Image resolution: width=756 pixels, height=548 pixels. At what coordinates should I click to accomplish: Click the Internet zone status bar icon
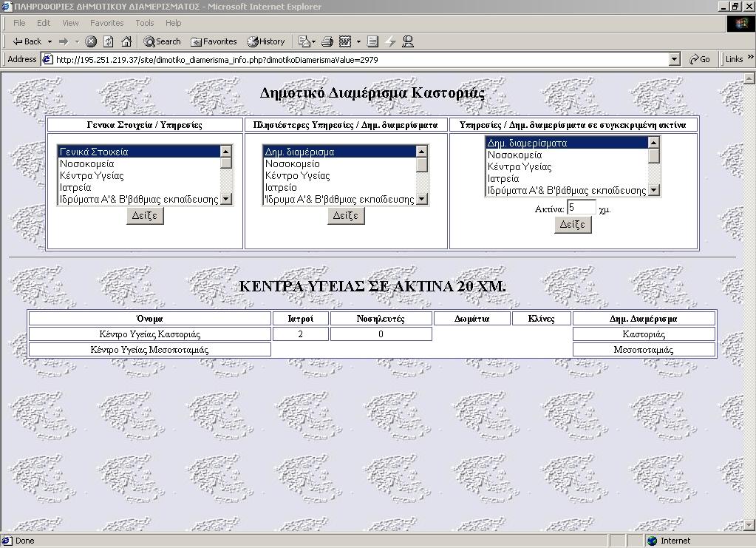click(x=652, y=541)
